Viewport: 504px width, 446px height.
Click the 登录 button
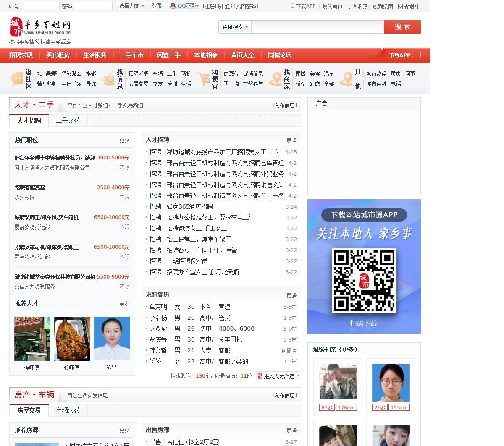[x=157, y=6]
